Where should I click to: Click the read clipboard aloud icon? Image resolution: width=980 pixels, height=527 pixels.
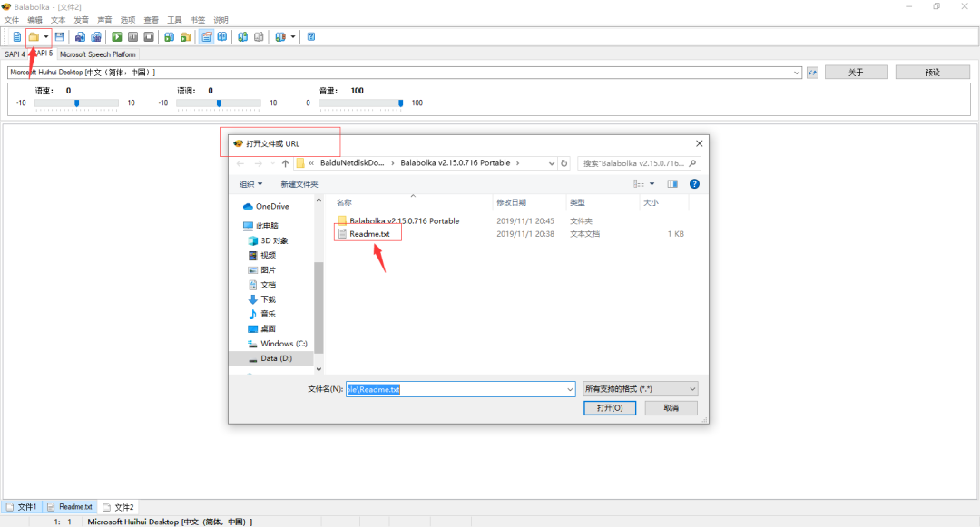click(x=170, y=37)
